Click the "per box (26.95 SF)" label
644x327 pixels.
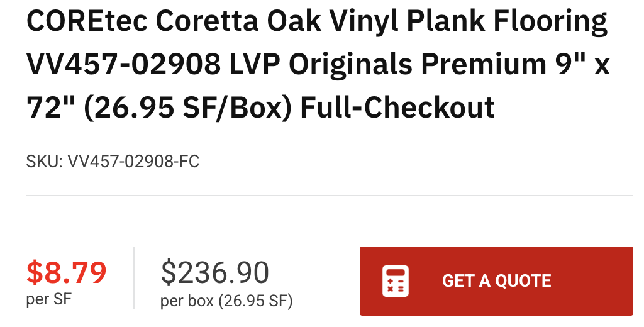point(226,301)
